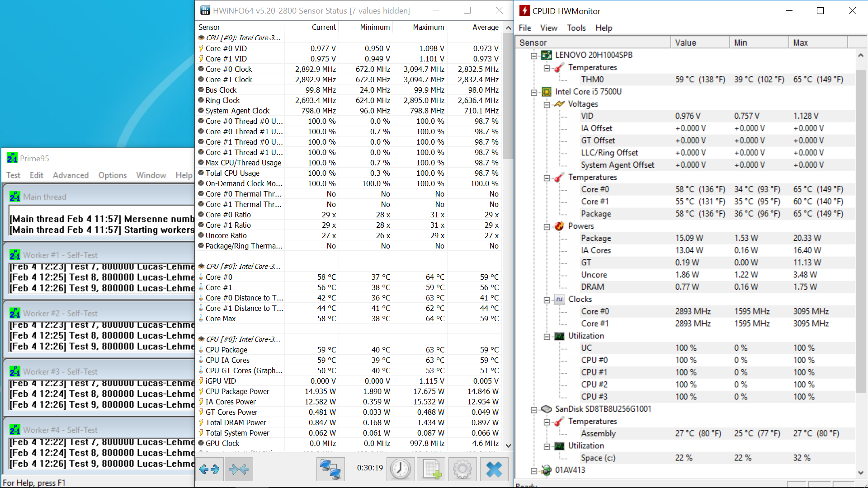Collapse the Powers node in HWMonitor

547,226
